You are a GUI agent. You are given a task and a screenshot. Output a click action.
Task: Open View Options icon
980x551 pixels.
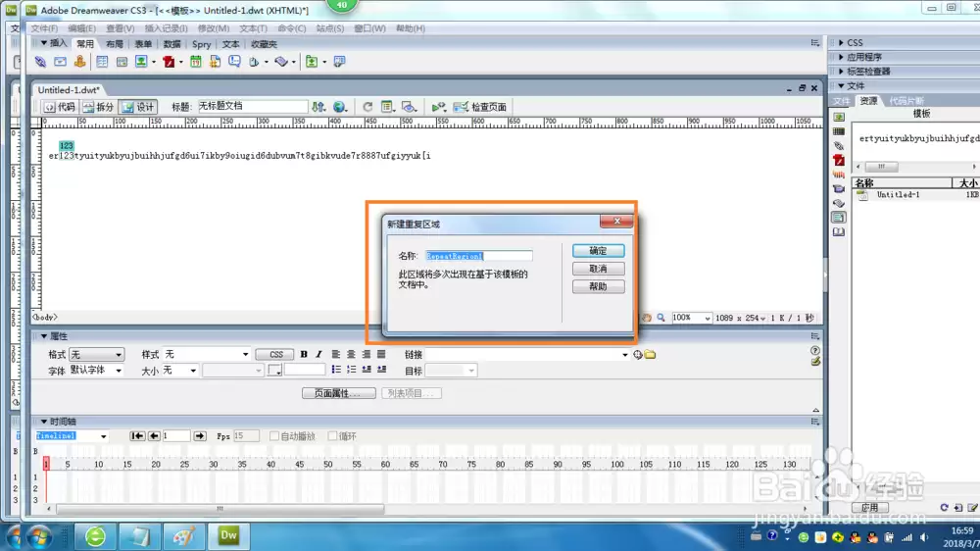point(387,107)
